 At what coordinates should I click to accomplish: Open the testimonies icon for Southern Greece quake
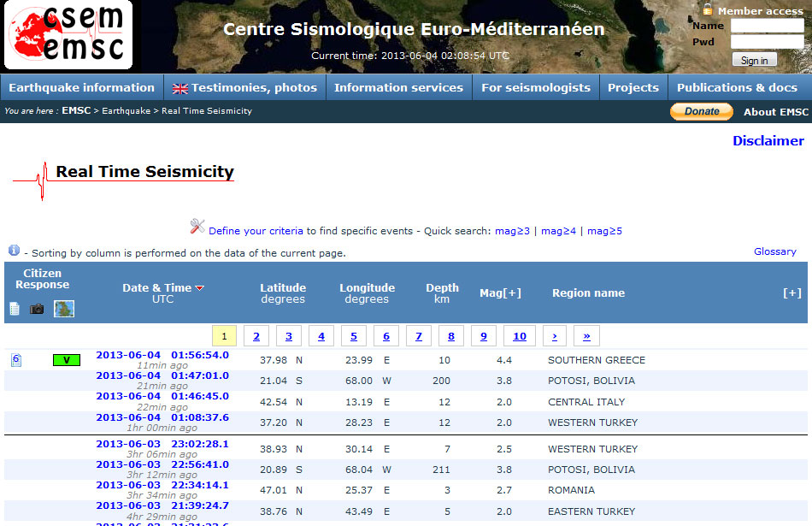[x=16, y=360]
